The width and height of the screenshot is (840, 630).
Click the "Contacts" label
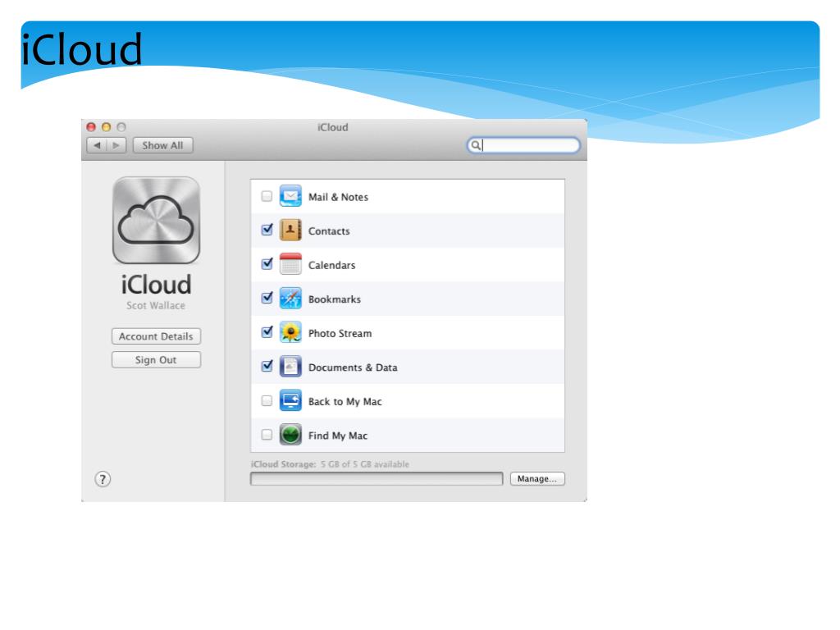point(329,231)
